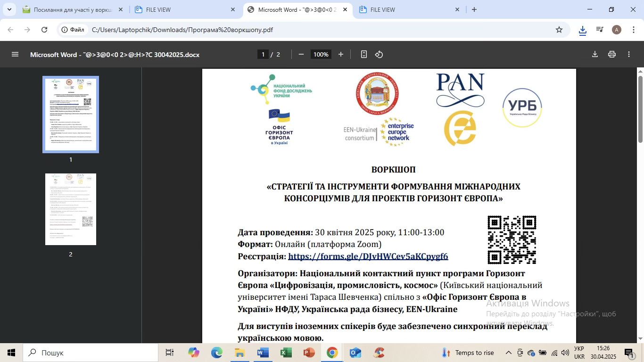Click the 100% zoom level field
Image resolution: width=644 pixels, height=362 pixels.
pos(321,54)
